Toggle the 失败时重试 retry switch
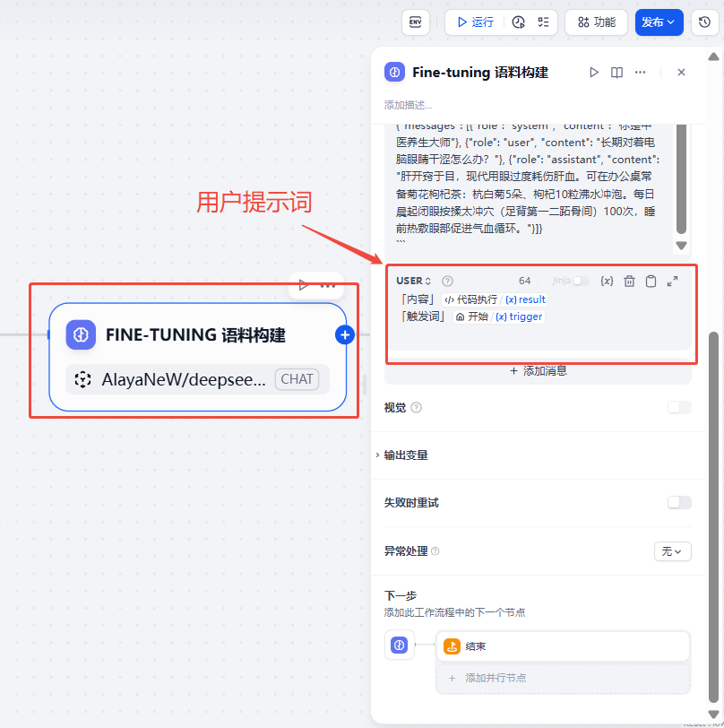This screenshot has height=728, width=724. (679, 502)
